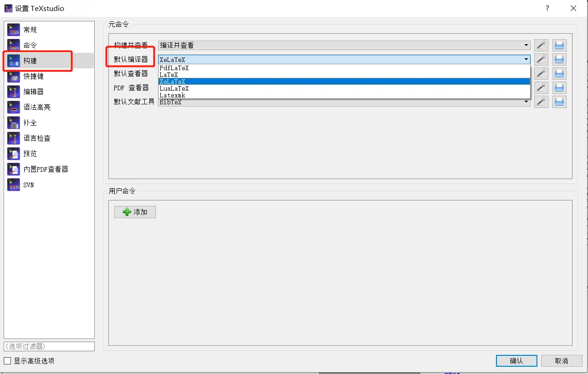The width and height of the screenshot is (588, 374).
Task: Open 语言检查 settings
Action: [x=49, y=138]
